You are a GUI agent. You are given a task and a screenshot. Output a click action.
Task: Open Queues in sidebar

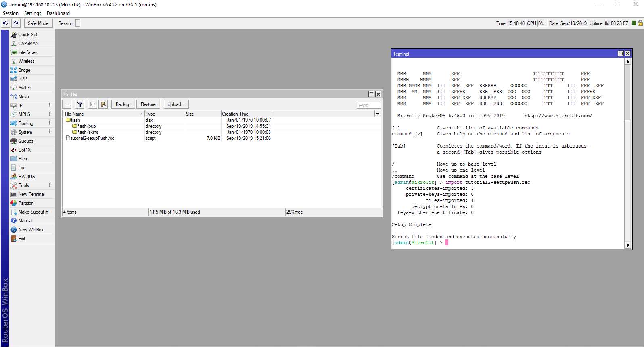pos(32,141)
